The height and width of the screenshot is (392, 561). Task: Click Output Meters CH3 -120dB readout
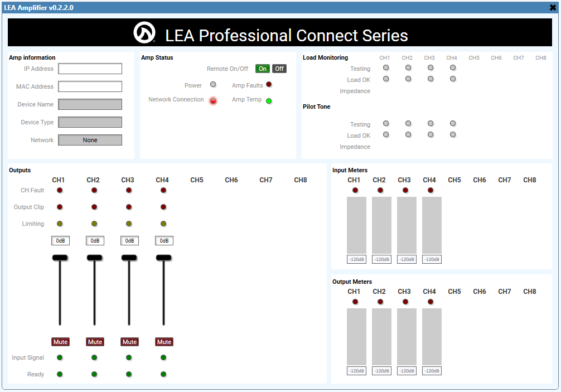(407, 371)
